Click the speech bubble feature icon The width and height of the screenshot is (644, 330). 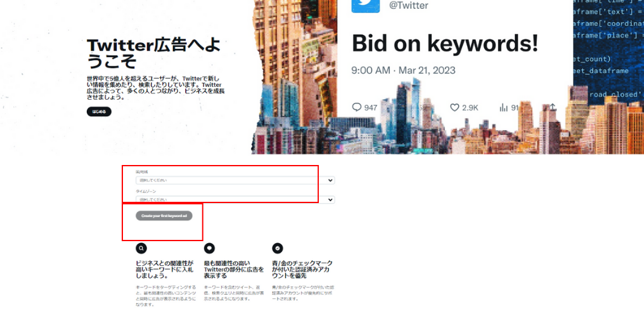tap(209, 248)
